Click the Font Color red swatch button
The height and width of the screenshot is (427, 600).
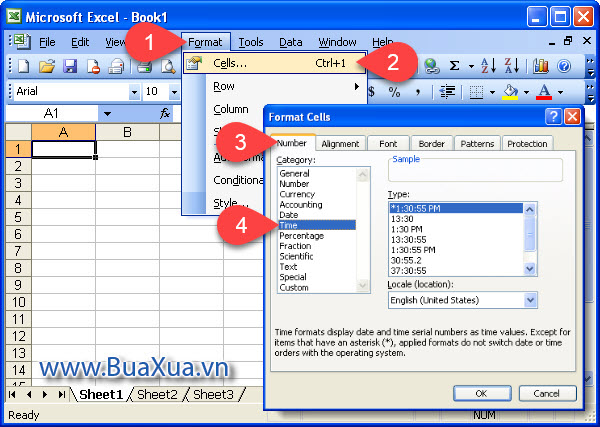coord(544,92)
